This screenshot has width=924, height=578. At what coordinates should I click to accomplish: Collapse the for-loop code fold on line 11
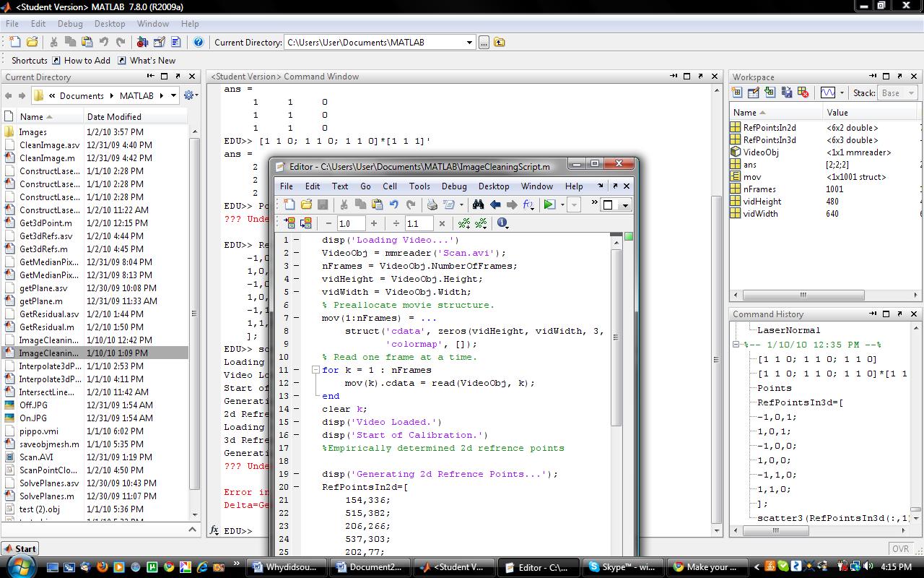click(x=315, y=370)
